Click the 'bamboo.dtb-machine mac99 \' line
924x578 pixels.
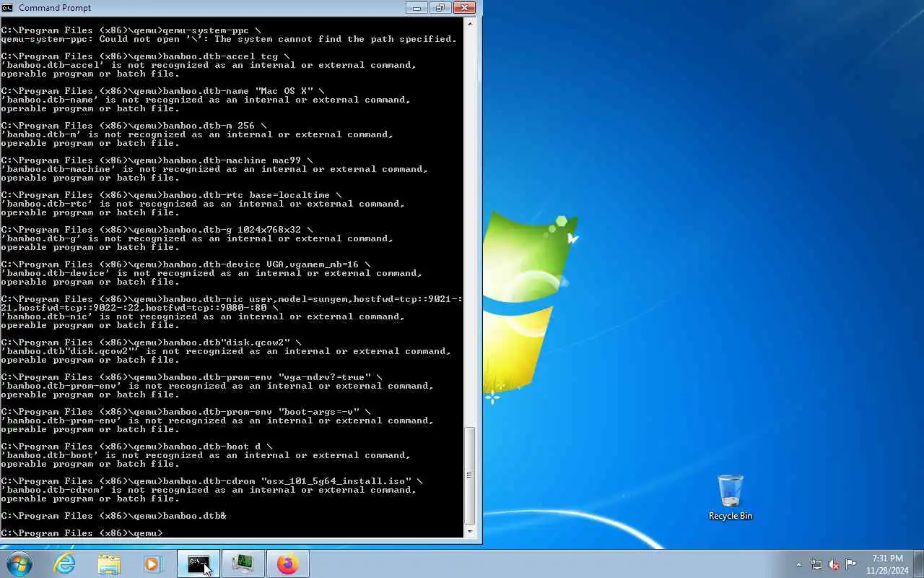pos(157,160)
